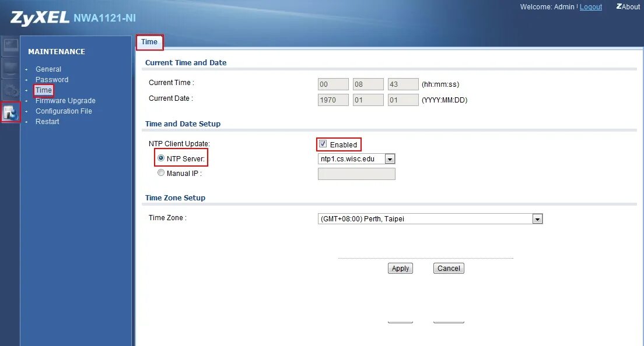
Task: Select the Manual IP radio button
Action: click(x=161, y=173)
